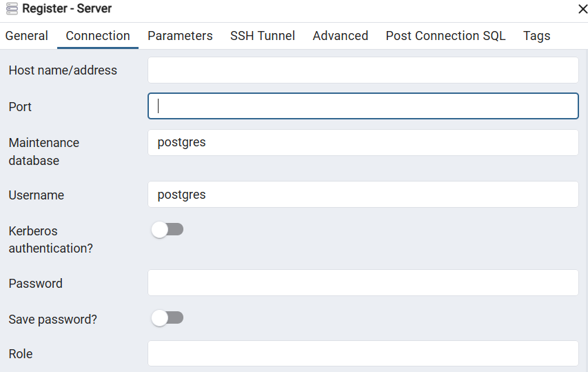The height and width of the screenshot is (372, 588).
Task: Show the Advanced tab
Action: [x=341, y=36]
